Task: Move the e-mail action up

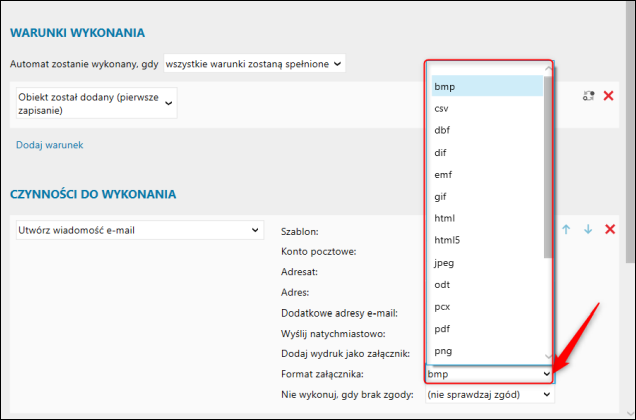Action: point(566,230)
